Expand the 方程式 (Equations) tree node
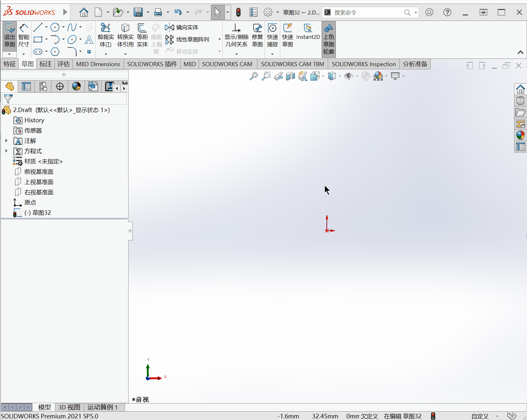 click(6, 151)
